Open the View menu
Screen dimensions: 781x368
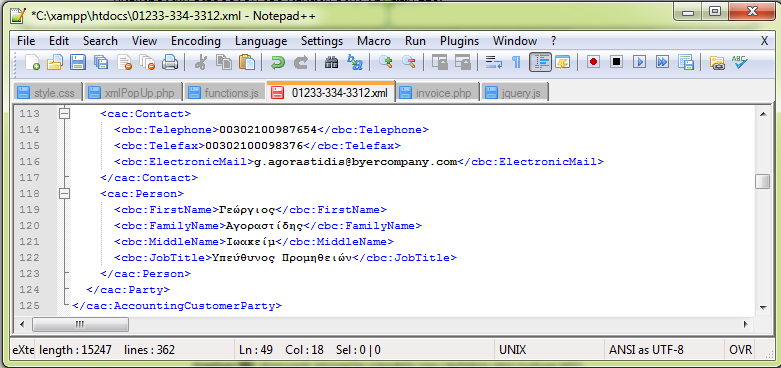(x=144, y=41)
